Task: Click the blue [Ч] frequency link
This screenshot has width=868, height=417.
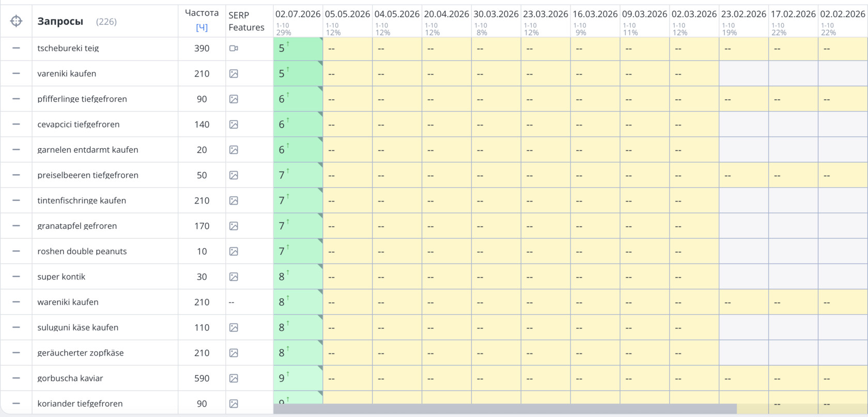Action: tap(202, 27)
